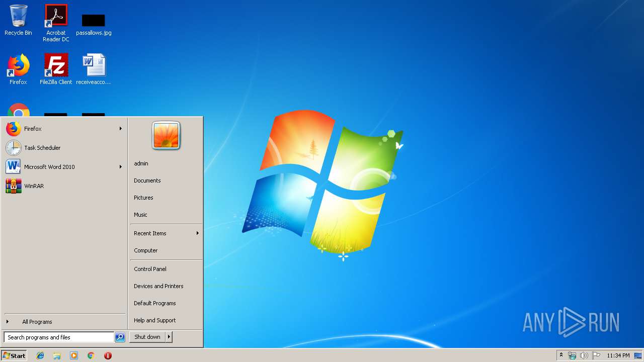The width and height of the screenshot is (644, 362).
Task: Click the search magnifier button
Action: point(120,337)
